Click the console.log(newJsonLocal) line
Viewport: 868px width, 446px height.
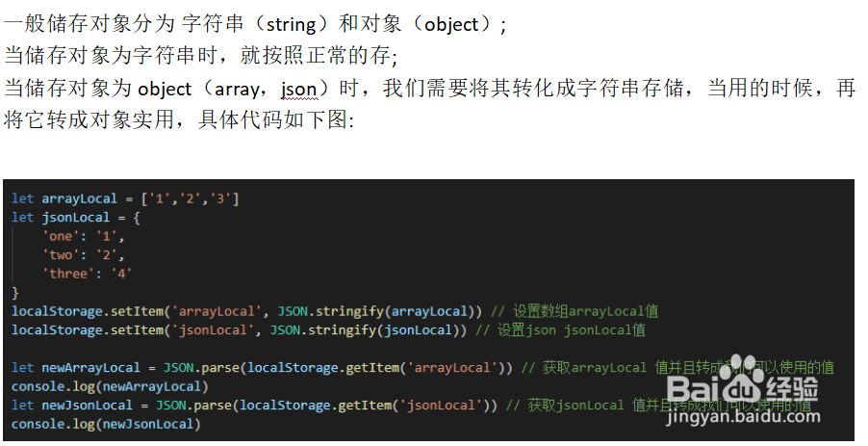[x=106, y=424]
